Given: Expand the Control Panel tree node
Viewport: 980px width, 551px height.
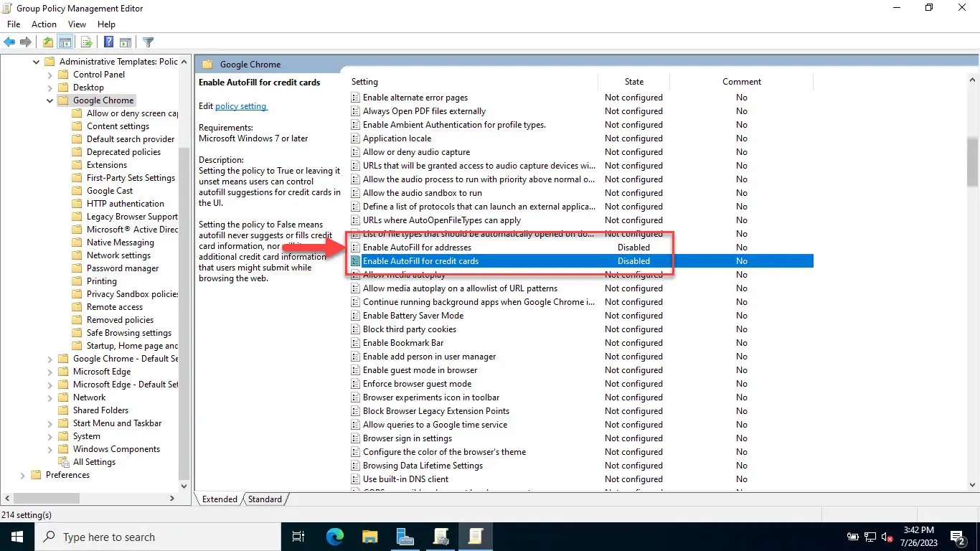Looking at the screenshot, I should (50, 75).
